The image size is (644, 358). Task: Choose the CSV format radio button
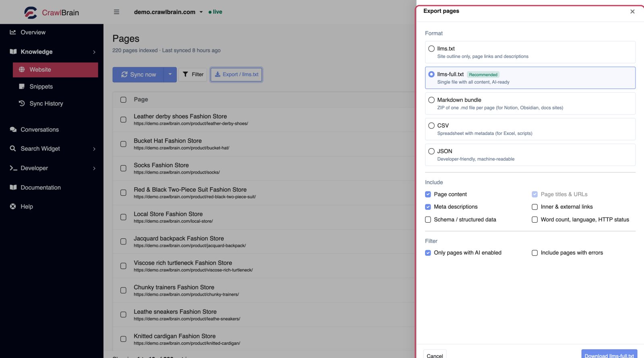pos(431,126)
